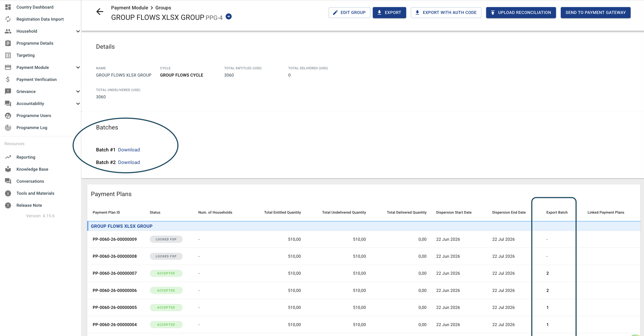Screen dimensions: 644x336
Task: Click the Status column header
Action: 155,212
